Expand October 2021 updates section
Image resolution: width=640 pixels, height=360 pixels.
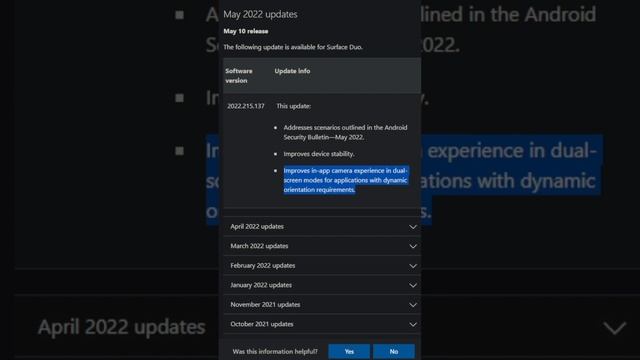(322, 324)
